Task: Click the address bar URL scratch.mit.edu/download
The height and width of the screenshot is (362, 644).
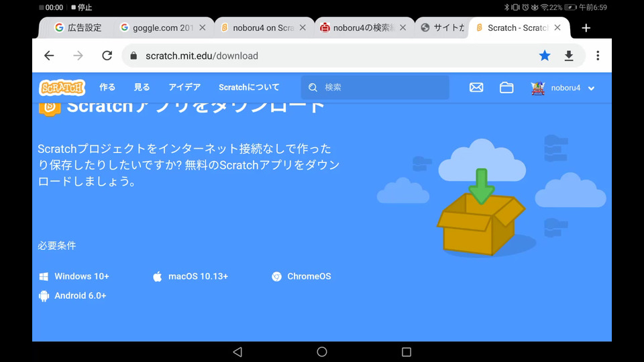Action: click(x=202, y=56)
